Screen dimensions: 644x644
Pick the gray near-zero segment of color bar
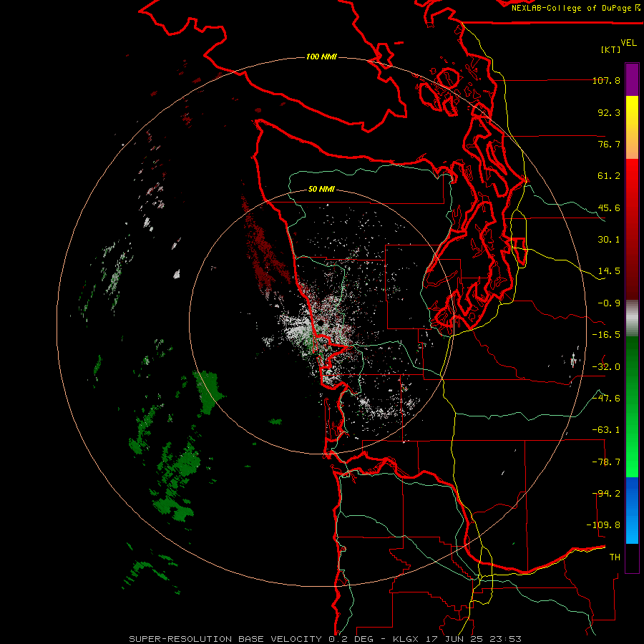click(632, 318)
